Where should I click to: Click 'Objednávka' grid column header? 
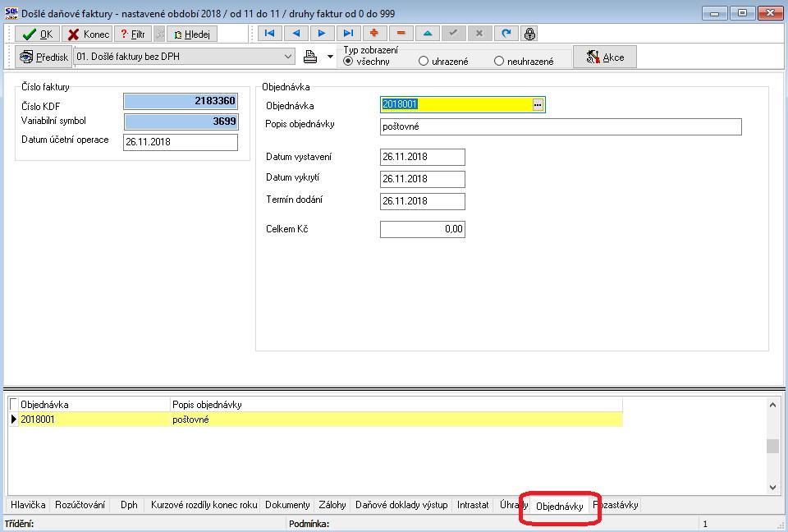(x=94, y=404)
